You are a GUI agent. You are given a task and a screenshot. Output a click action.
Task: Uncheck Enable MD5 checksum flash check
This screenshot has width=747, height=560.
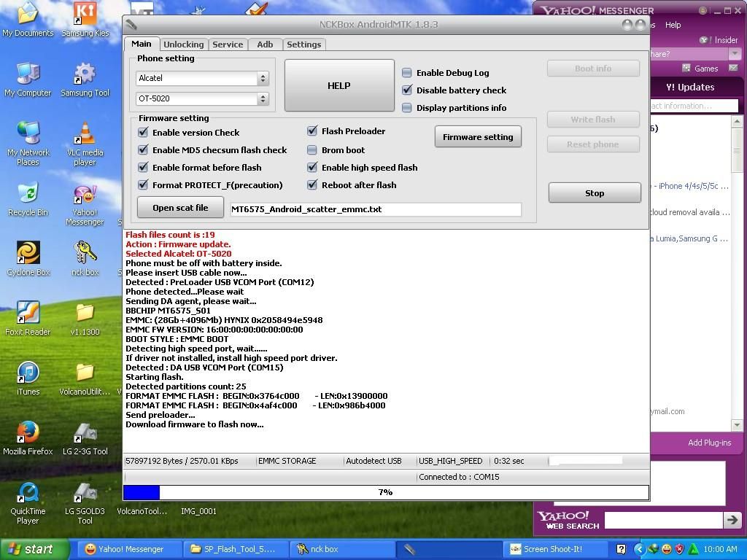143,150
